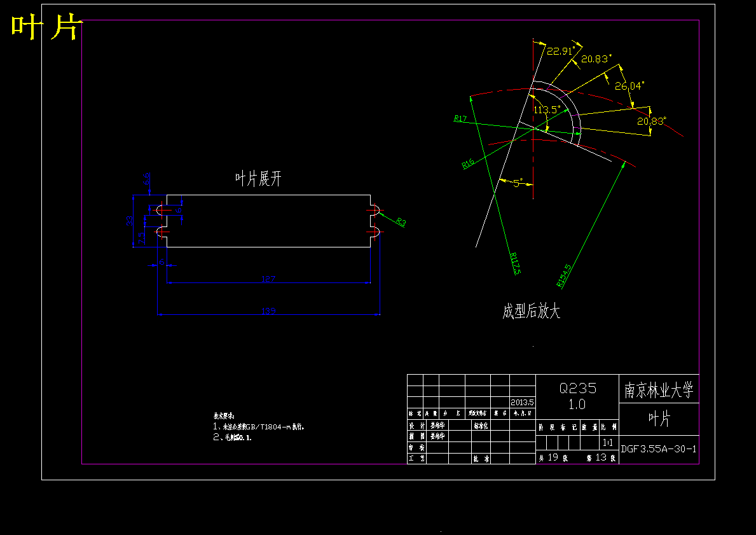The height and width of the screenshot is (535, 756).
Task: Select the 7.5 vertical dimension
Action: pyautogui.click(x=141, y=238)
